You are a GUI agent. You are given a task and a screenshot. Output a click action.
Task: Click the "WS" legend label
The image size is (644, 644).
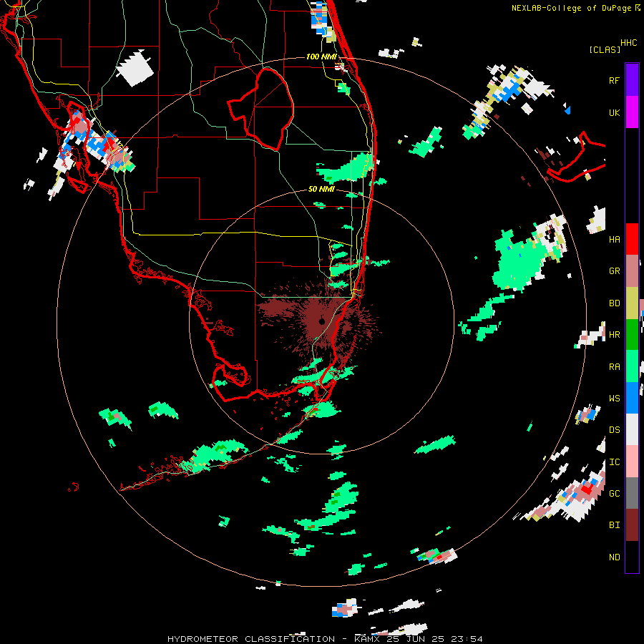click(x=614, y=399)
